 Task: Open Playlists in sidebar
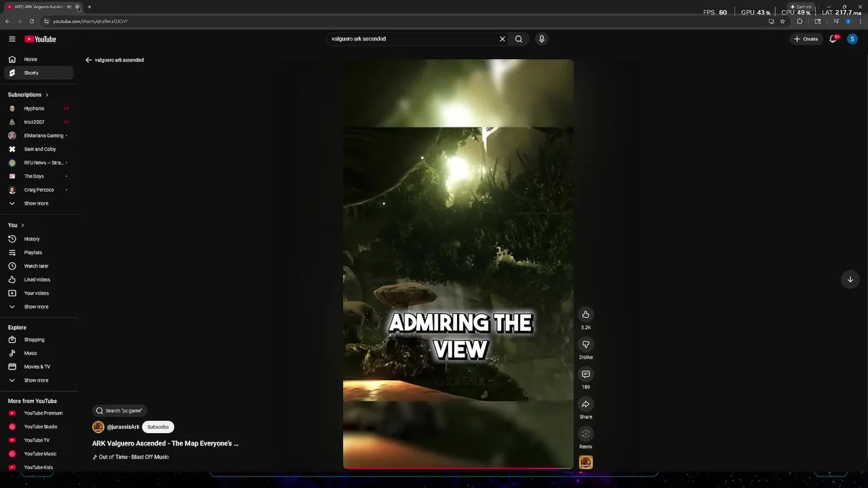point(38,253)
